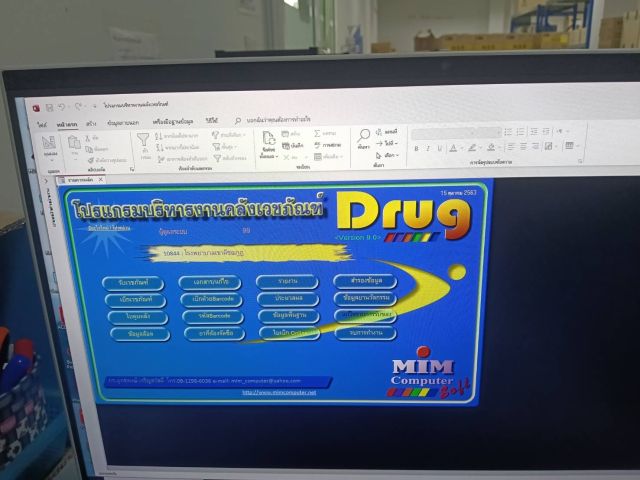Open the mimcomputer.net website link
This screenshot has height=480, width=640.
279,393
